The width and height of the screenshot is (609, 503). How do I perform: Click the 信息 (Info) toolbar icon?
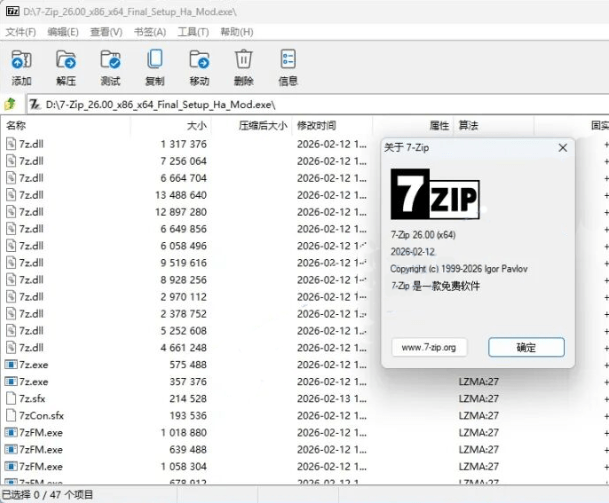coord(288,59)
